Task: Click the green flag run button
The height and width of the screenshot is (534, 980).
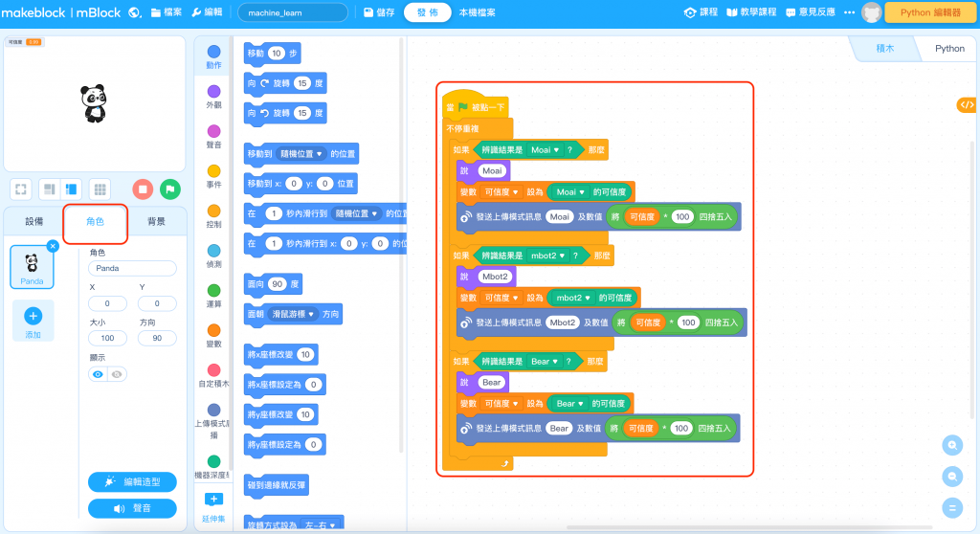Action: 170,189
